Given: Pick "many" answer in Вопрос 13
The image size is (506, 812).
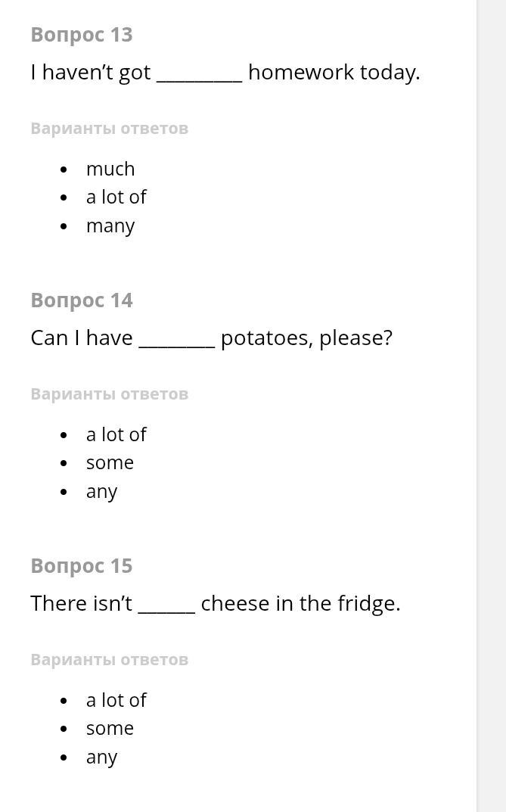Looking at the screenshot, I should tap(110, 226).
